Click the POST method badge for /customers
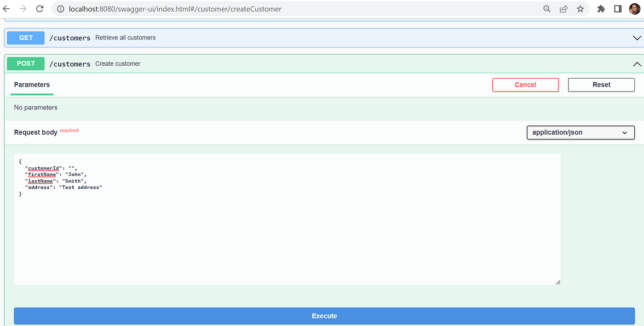 26,63
